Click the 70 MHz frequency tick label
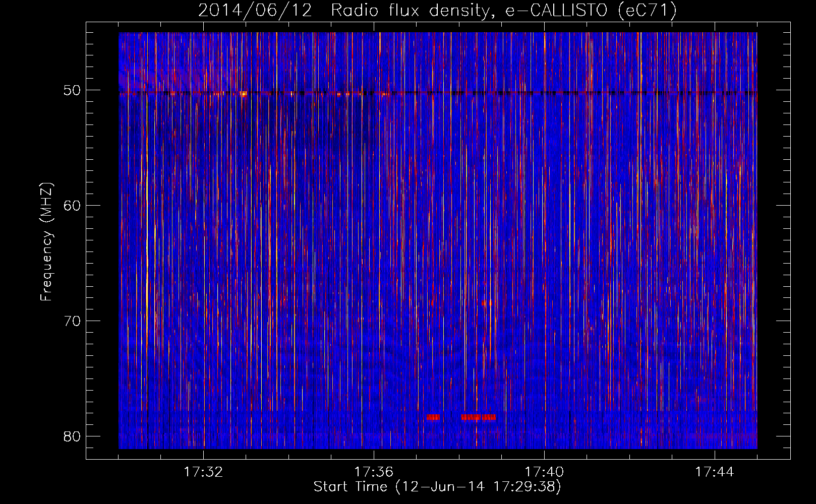816x504 pixels. (72, 321)
